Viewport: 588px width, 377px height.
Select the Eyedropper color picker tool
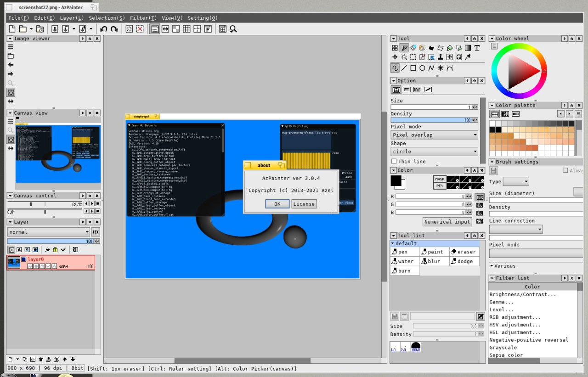468,57
